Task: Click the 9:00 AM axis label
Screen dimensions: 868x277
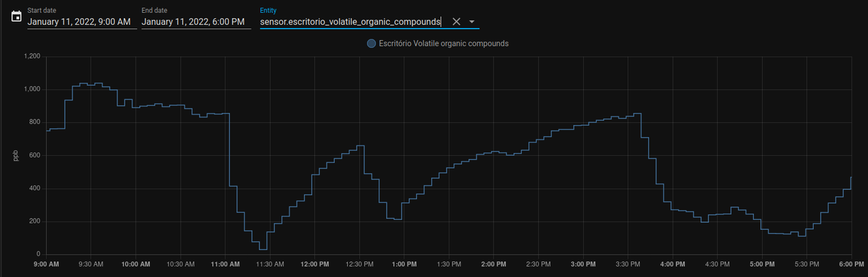Action: (46, 264)
